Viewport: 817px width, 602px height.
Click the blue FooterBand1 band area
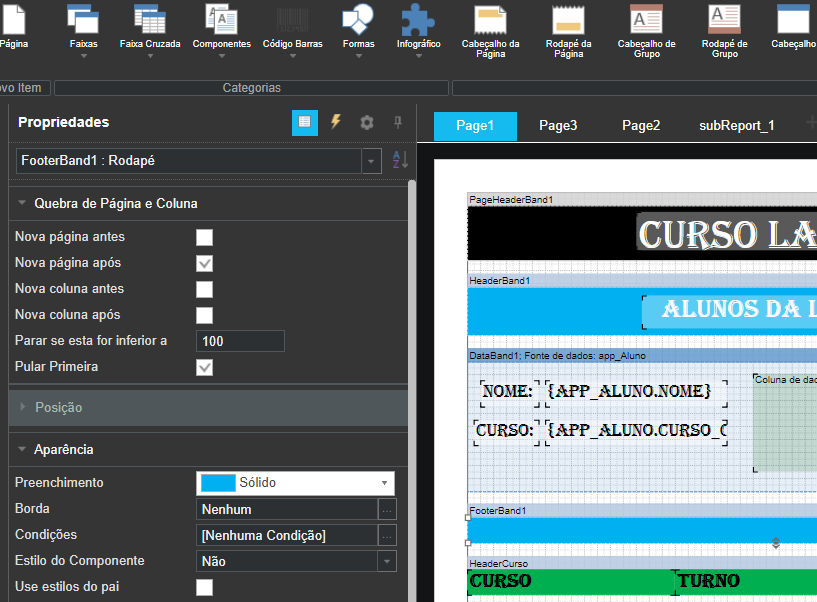point(642,531)
